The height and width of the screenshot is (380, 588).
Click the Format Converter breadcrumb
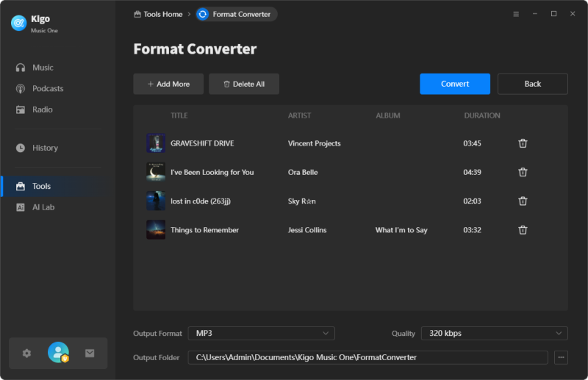click(x=236, y=14)
